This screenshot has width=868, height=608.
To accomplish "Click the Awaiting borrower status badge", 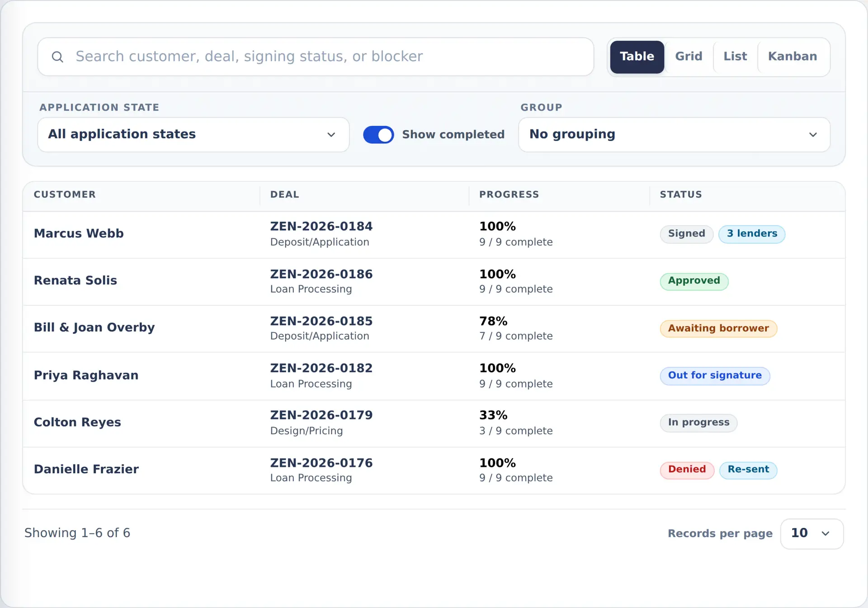I will [x=718, y=328].
